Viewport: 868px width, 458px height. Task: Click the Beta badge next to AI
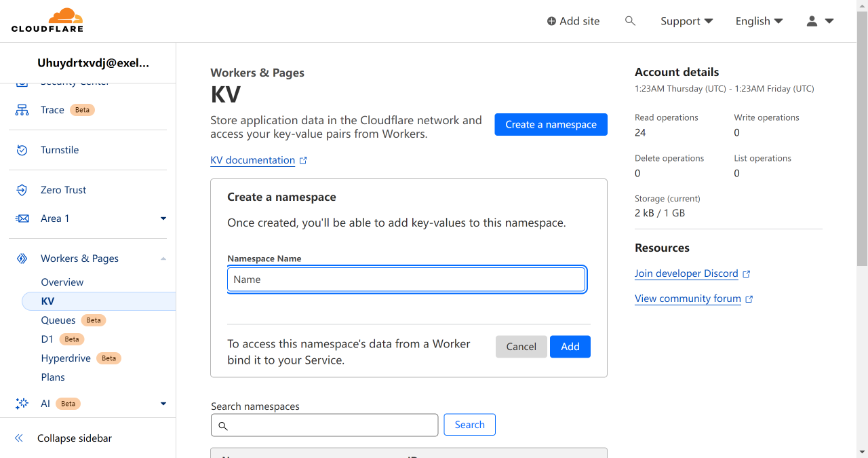[x=68, y=404]
